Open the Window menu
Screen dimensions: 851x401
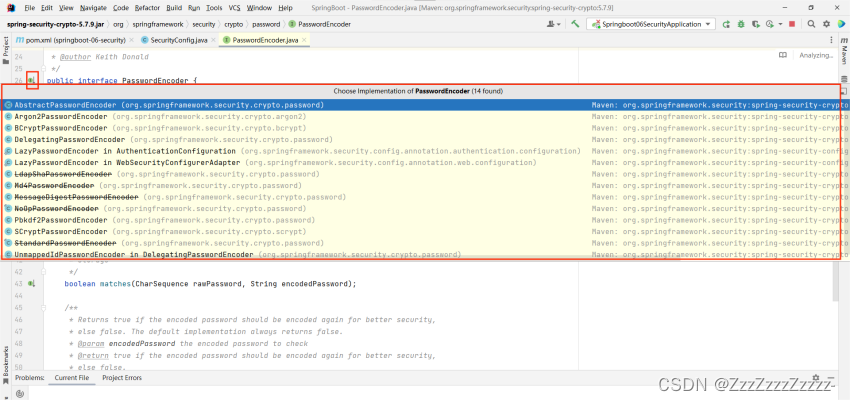(259, 8)
